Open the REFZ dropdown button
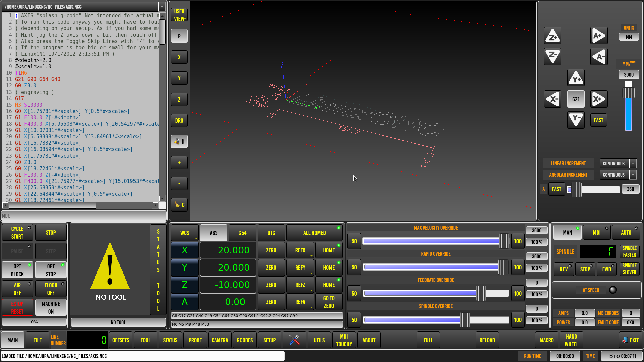Screen dimensions: 644x362 300,285
